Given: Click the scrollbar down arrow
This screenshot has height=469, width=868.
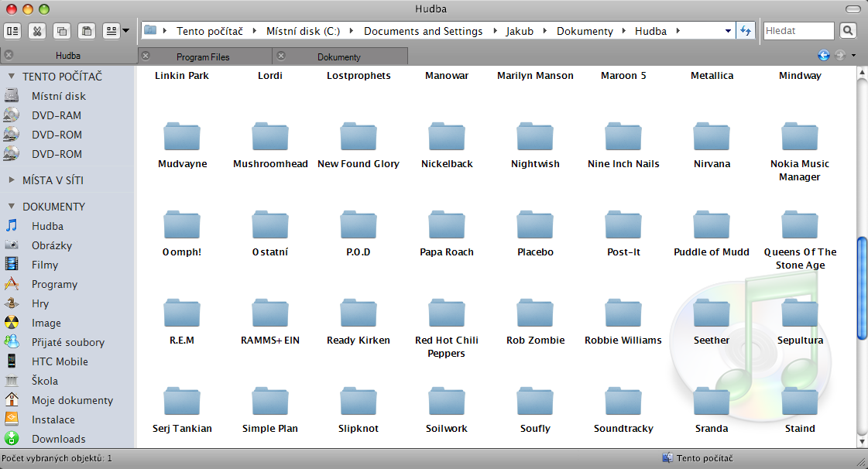Looking at the screenshot, I should (862, 441).
